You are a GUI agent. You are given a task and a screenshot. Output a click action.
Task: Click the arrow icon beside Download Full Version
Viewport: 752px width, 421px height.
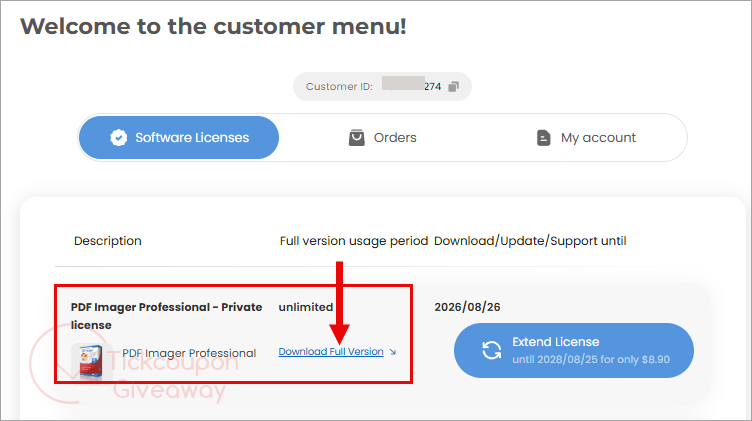(393, 352)
